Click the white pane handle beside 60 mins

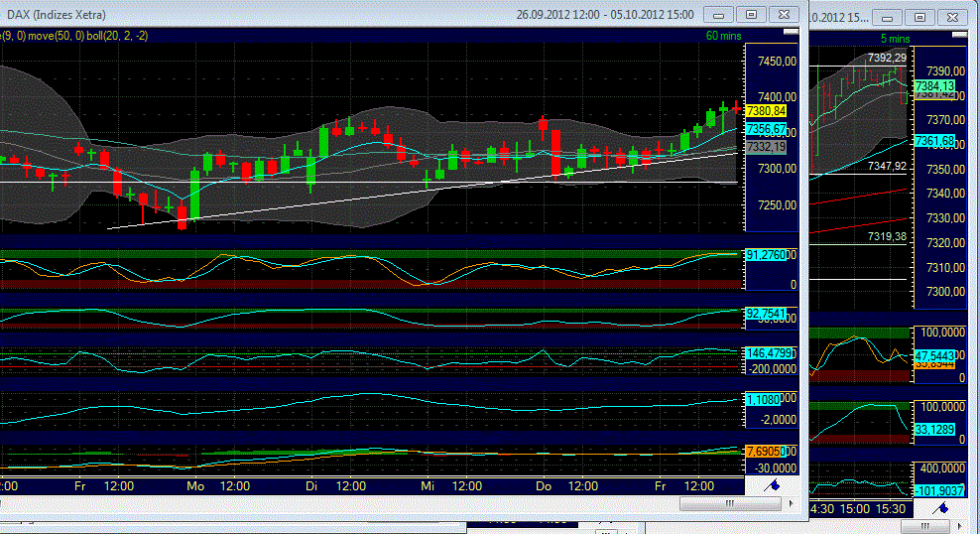click(x=791, y=31)
